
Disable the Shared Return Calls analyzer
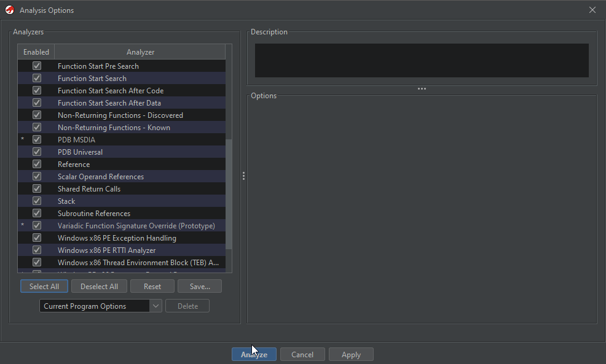tap(37, 188)
